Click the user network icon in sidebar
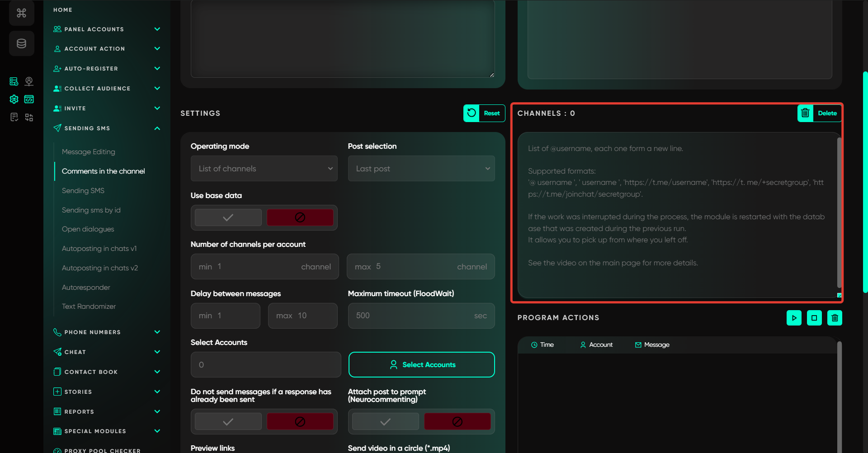The height and width of the screenshot is (453, 868). [29, 81]
